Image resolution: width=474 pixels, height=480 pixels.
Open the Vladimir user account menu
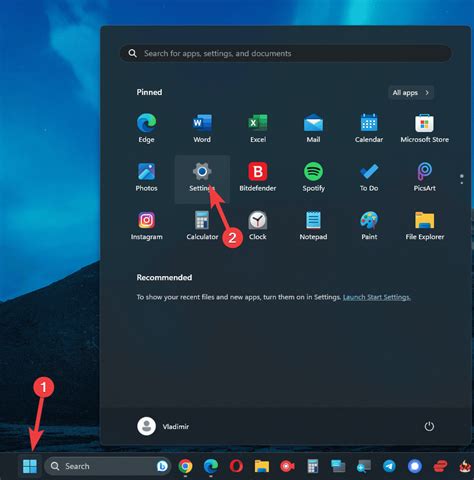tap(163, 426)
